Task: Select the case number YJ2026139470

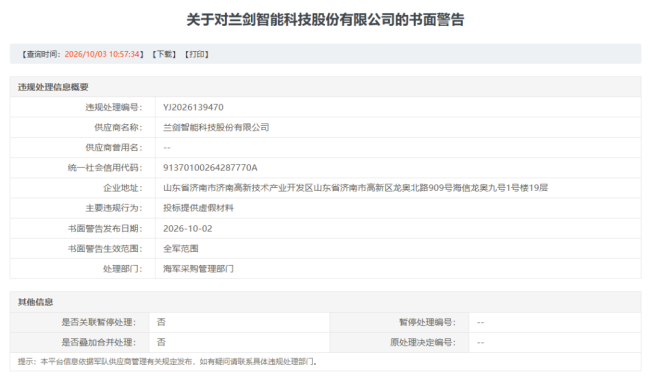Action: 193,107
